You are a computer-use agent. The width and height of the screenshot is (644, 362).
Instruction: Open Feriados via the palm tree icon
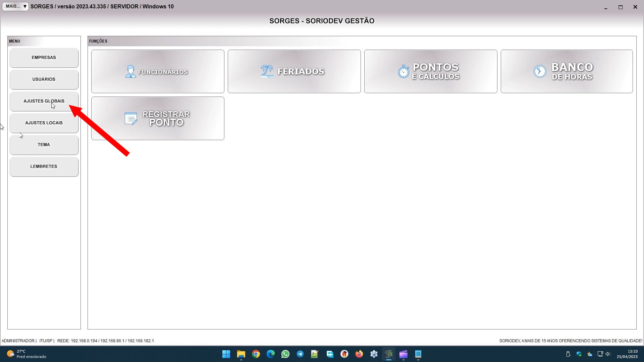point(267,71)
